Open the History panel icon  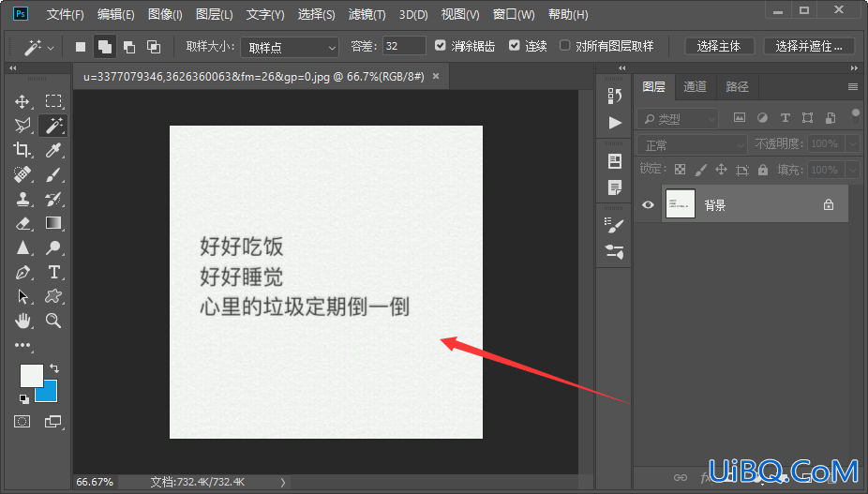click(x=615, y=97)
